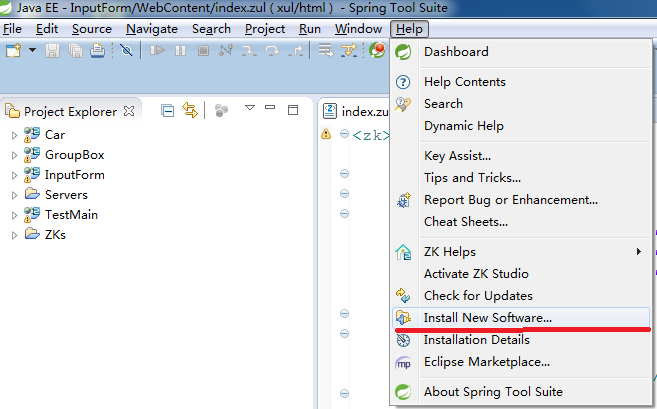This screenshot has height=409, width=657.
Task: Collapse the zk tag fold marker
Action: [x=344, y=134]
